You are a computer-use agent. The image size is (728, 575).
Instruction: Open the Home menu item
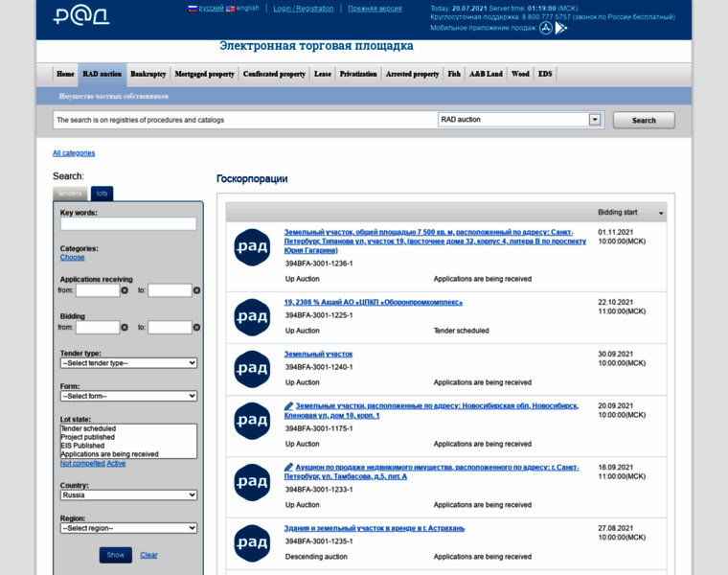tap(65, 74)
